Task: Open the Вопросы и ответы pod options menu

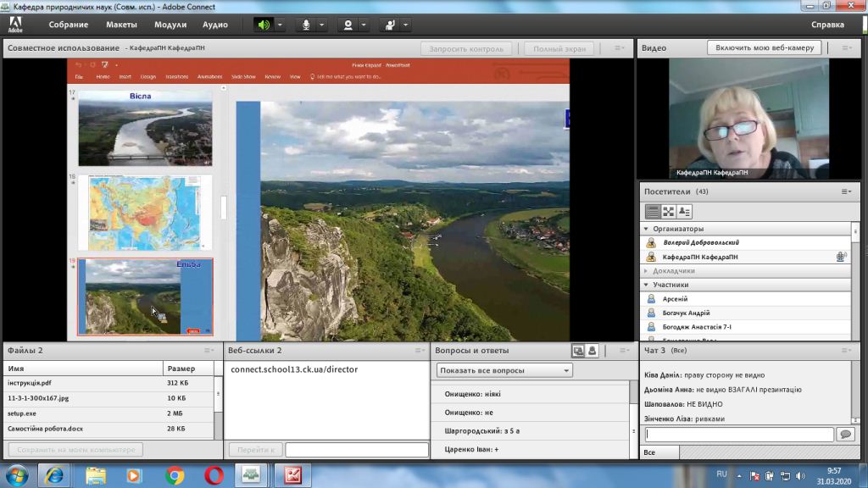Action: (624, 350)
